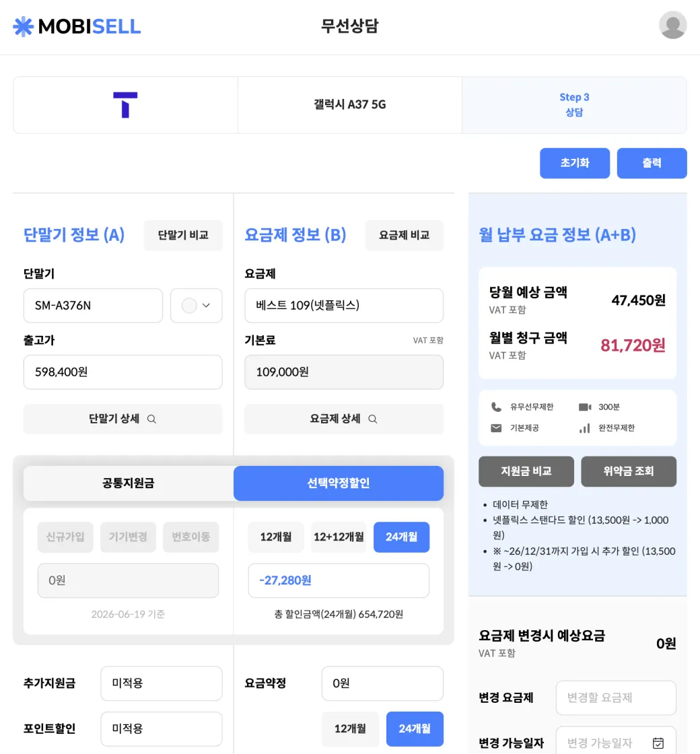Click 총 할인금액(24개월) 654,720원 text
The width and height of the screenshot is (700, 754).
click(339, 614)
